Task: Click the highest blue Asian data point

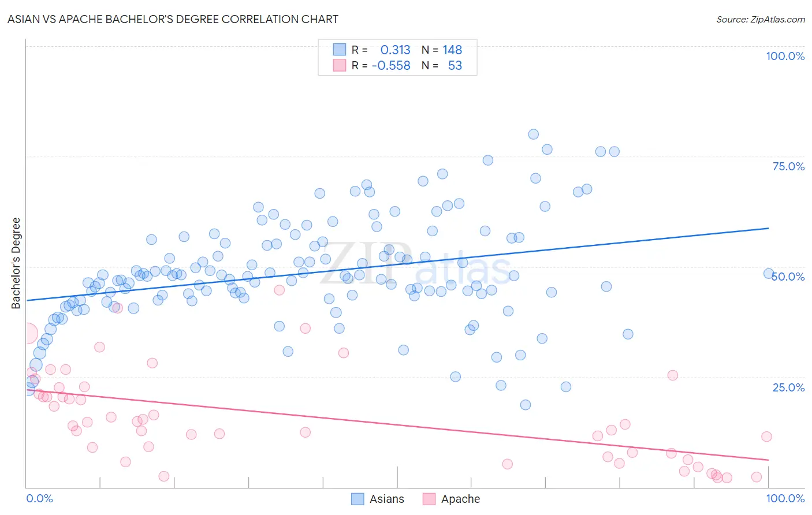Action: [533, 134]
